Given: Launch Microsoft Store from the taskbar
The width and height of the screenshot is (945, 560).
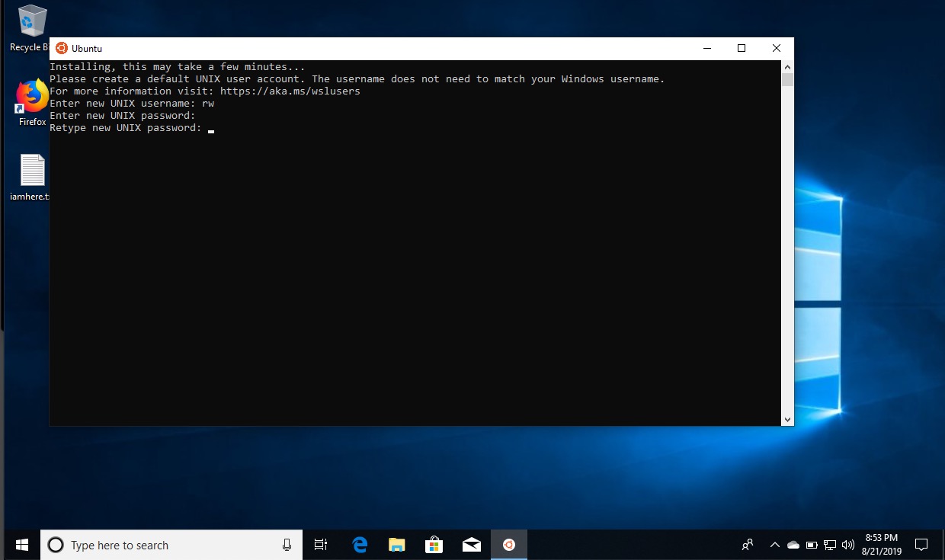Looking at the screenshot, I should [434, 545].
